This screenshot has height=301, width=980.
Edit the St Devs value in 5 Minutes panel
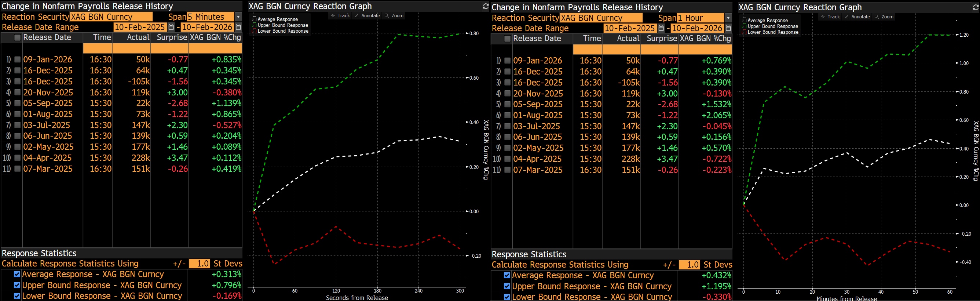click(200, 264)
